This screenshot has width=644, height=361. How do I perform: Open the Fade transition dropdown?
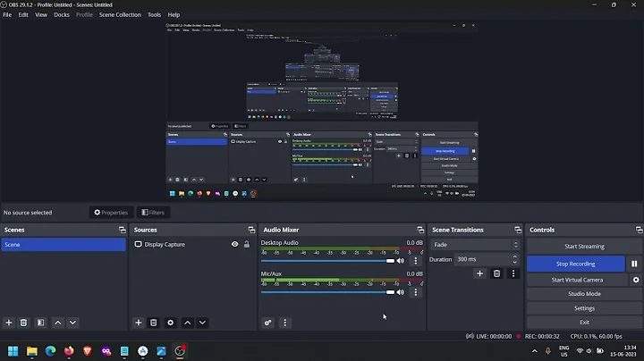click(475, 245)
